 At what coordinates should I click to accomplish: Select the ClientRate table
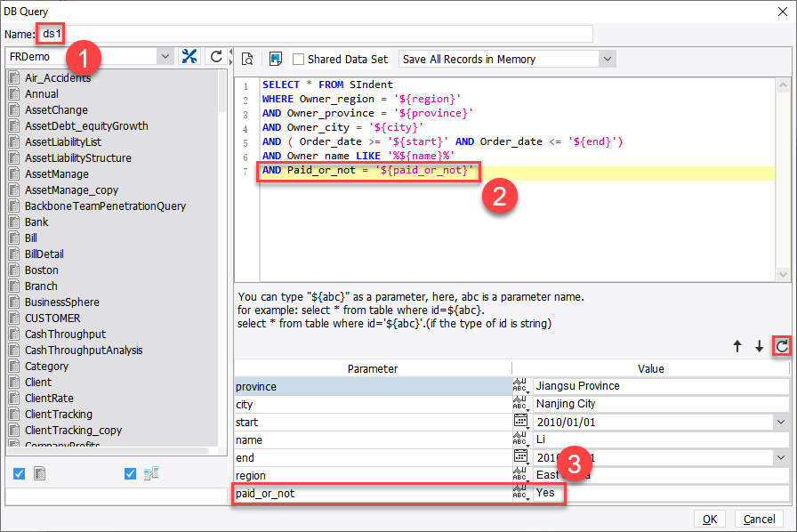49,399
